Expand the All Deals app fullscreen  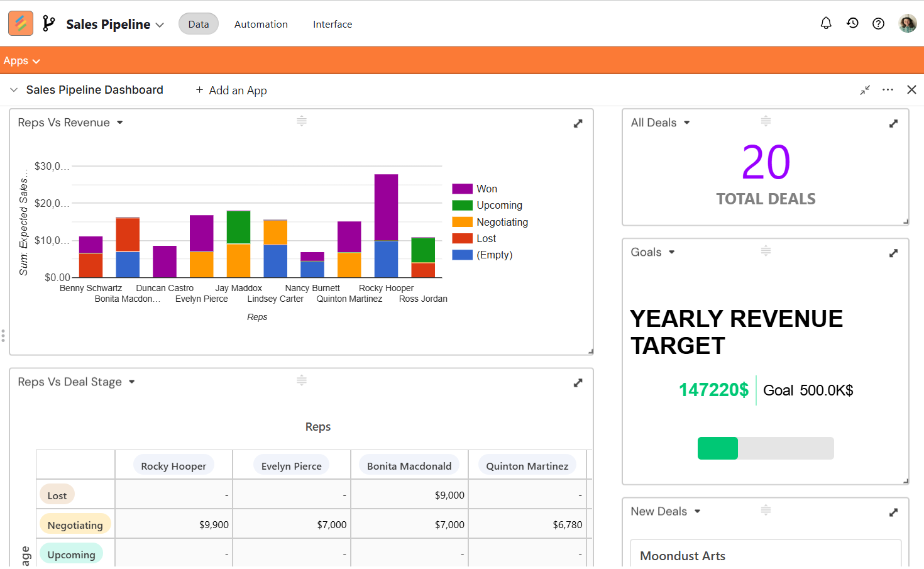click(x=893, y=124)
